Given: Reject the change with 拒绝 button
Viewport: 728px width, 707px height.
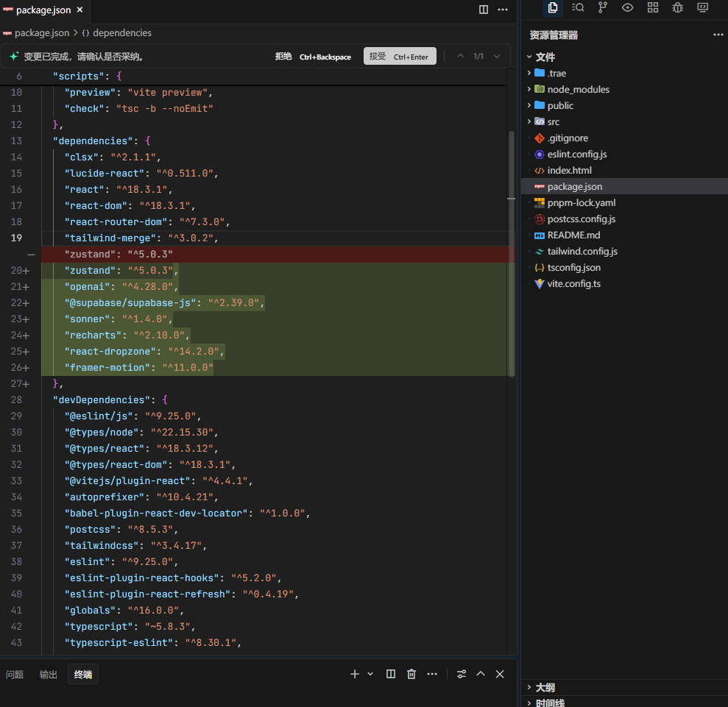Looking at the screenshot, I should point(283,56).
